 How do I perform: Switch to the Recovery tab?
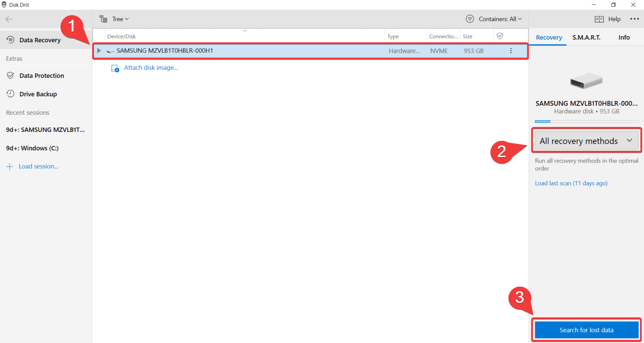[549, 37]
